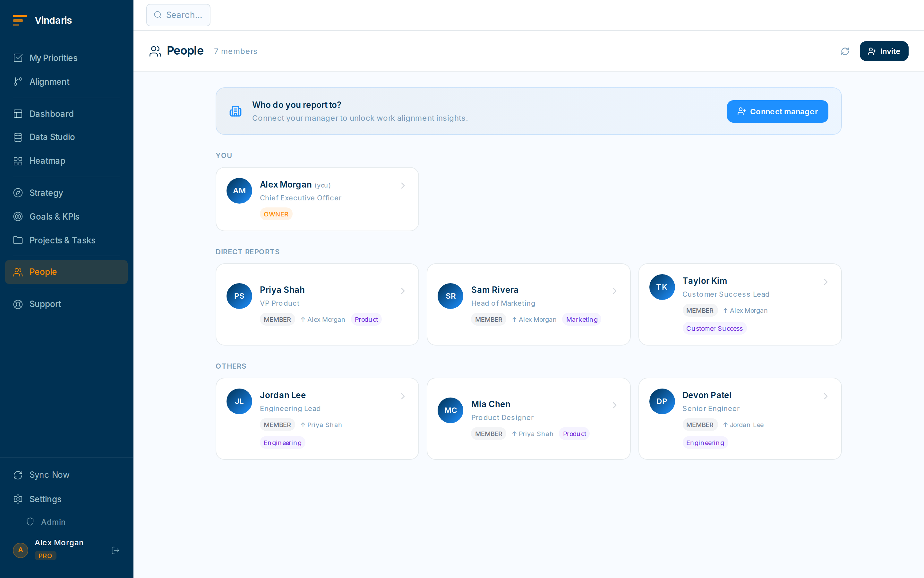Click the building icon in the report-to banner

(235, 111)
